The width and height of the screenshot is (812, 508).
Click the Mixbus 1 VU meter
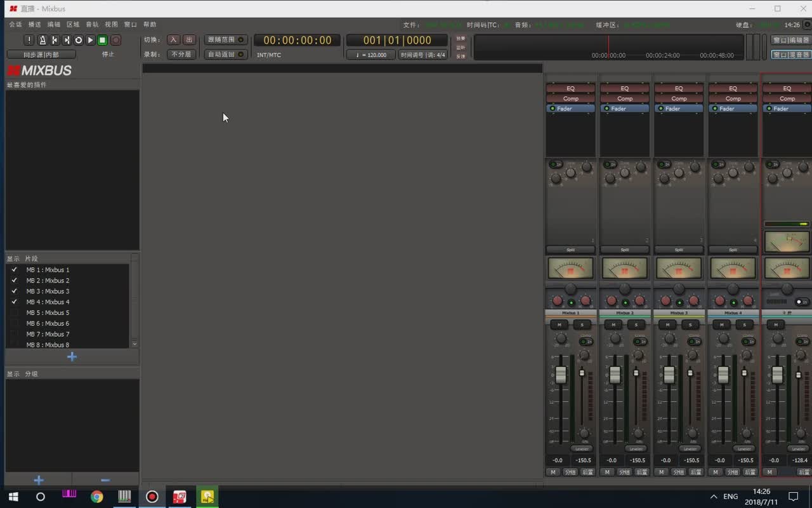tap(570, 268)
